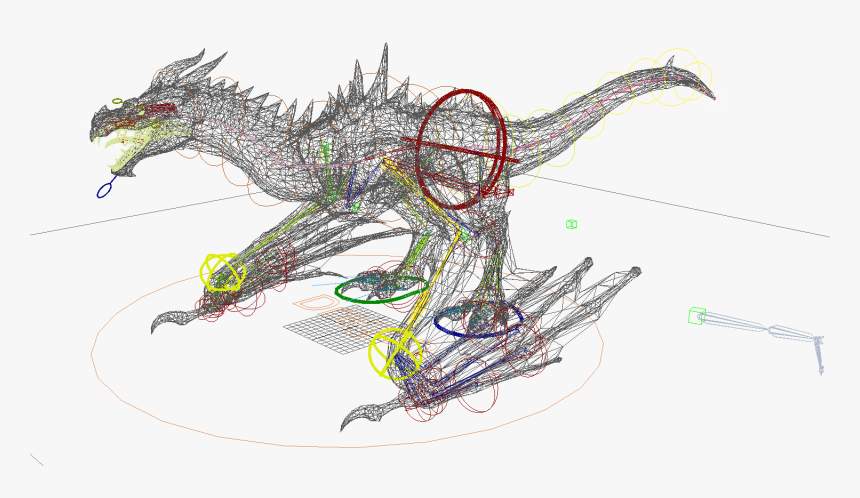860x498 pixels.
Task: Select the large dark red hip circle control
Action: click(x=461, y=149)
